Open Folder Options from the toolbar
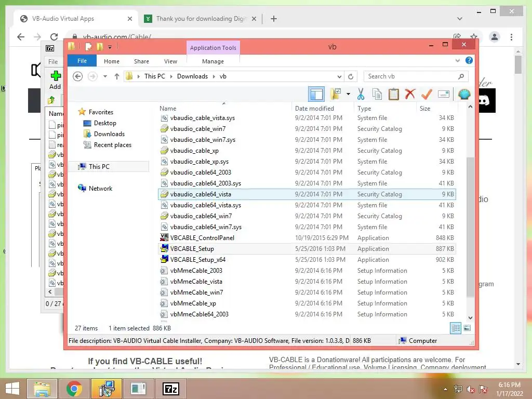 click(x=336, y=94)
